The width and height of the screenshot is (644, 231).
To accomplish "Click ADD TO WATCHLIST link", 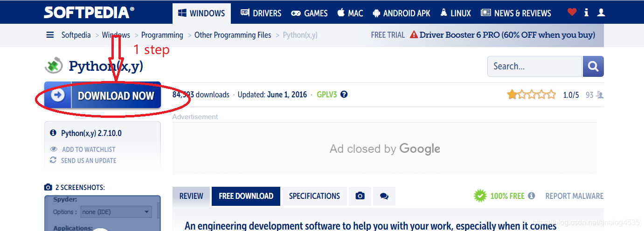I will 89,149.
